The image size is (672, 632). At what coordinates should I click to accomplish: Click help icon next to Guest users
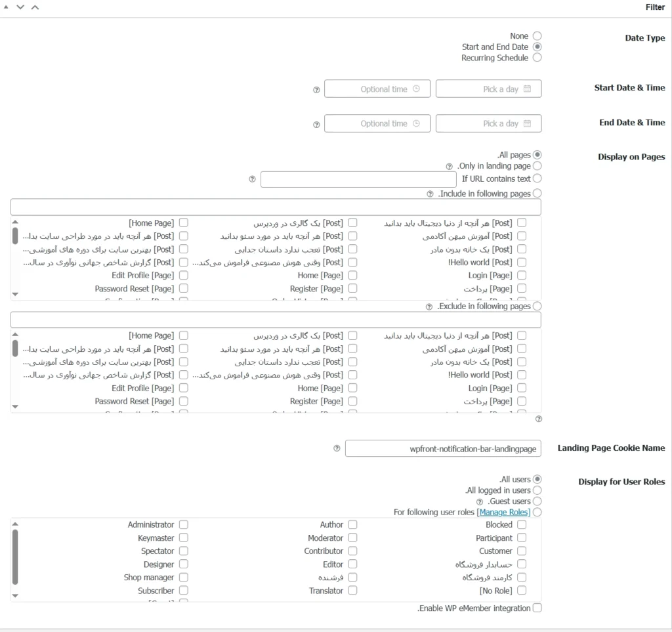pyautogui.click(x=479, y=501)
